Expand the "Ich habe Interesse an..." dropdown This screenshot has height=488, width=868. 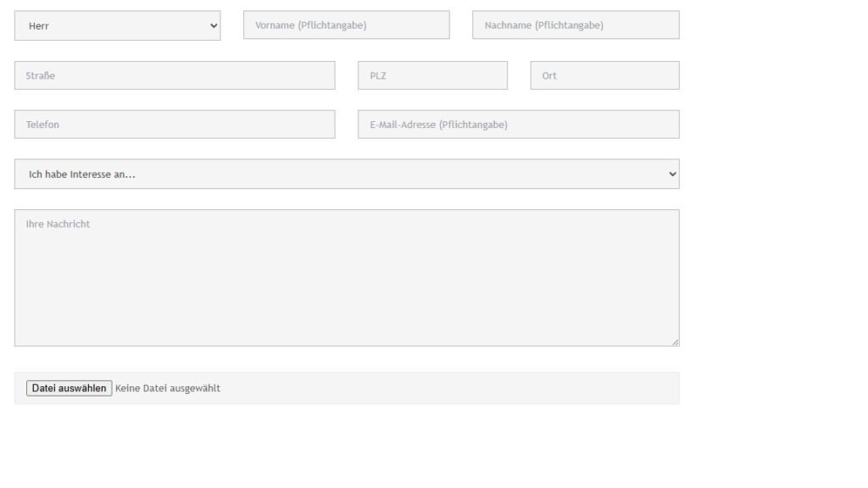347,174
